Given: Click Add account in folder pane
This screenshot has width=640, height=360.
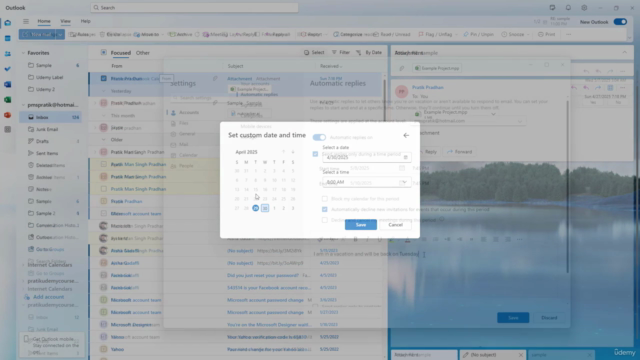Looking at the screenshot, I should click(48, 297).
